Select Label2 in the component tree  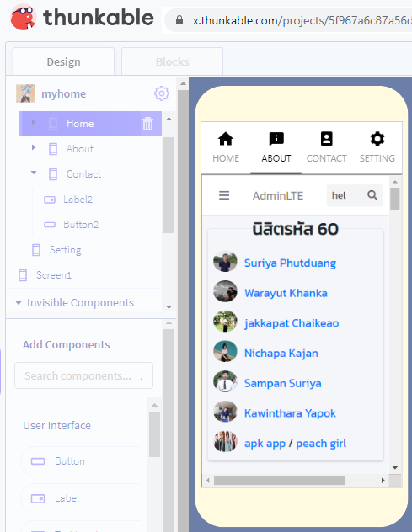78,199
